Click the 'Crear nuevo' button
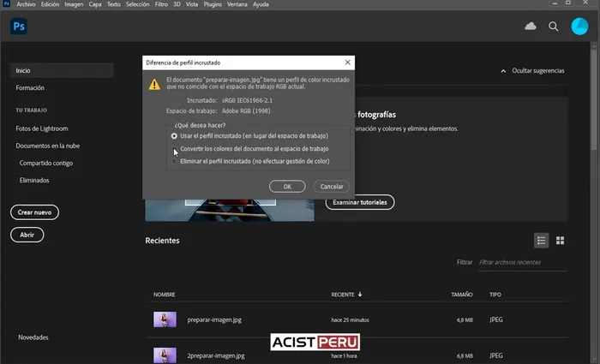 (34, 212)
